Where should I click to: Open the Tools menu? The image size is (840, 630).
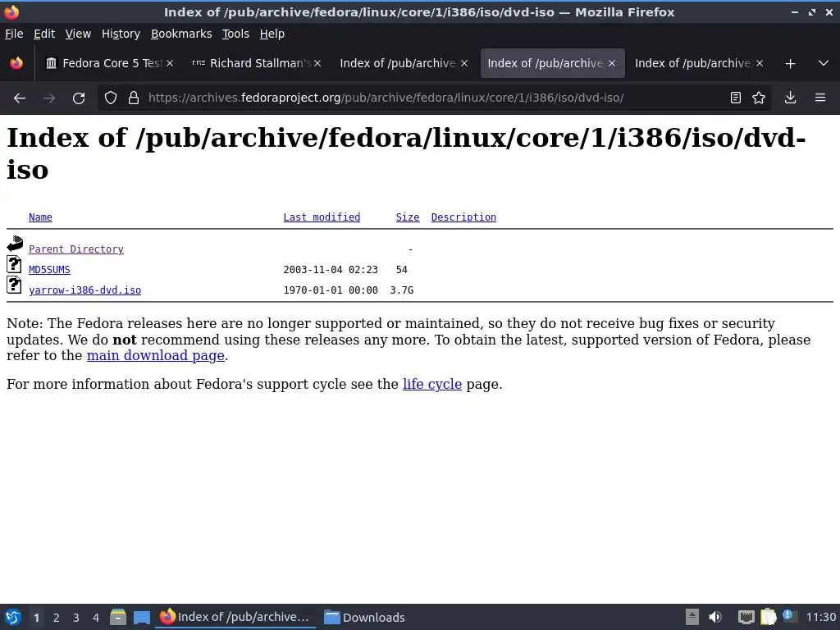pos(235,34)
